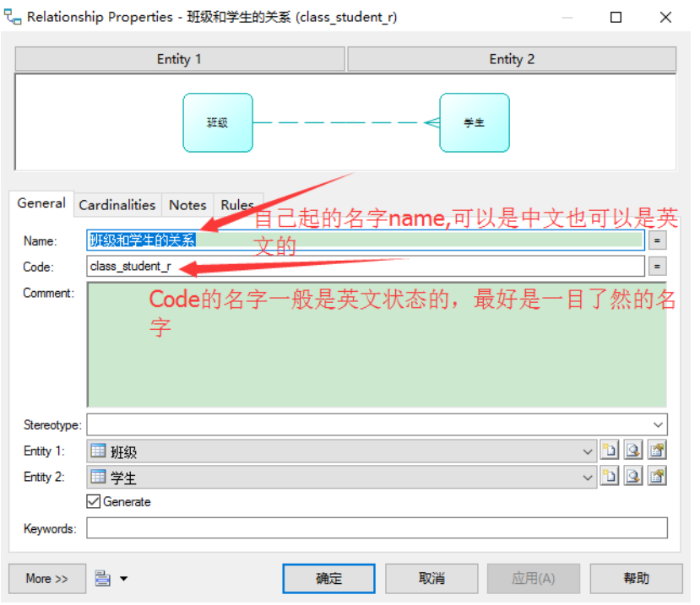The image size is (700, 605).
Task: Toggle the Generate checkbox
Action: click(x=93, y=501)
